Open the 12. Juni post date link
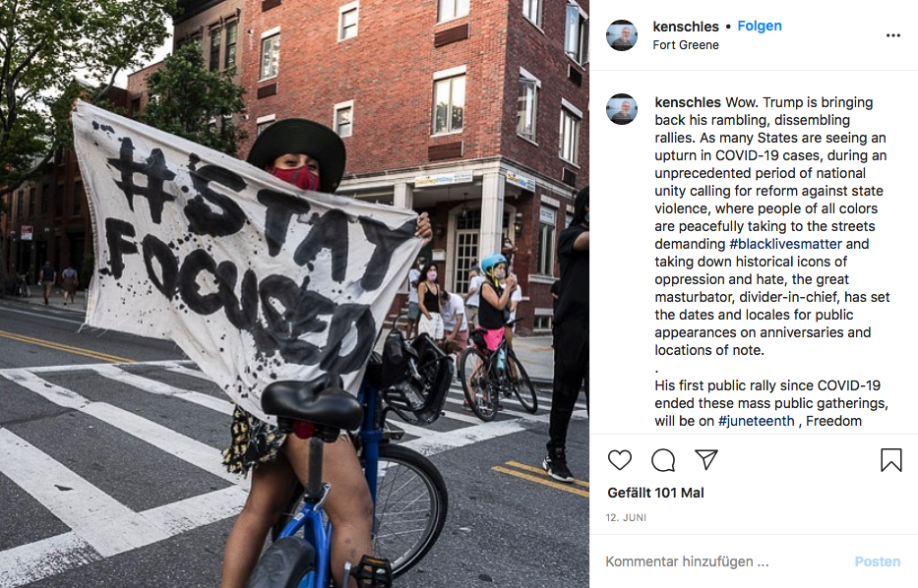This screenshot has width=918, height=588. click(x=626, y=518)
